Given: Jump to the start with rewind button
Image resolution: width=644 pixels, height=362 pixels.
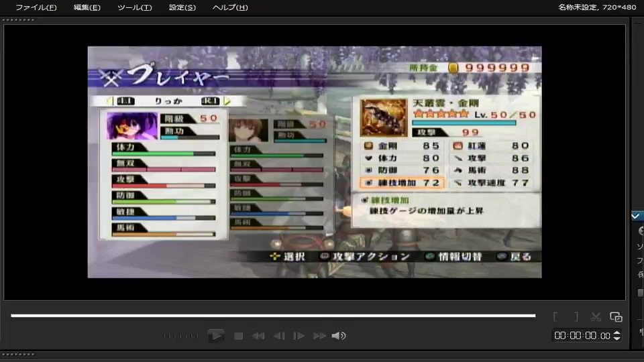Looking at the screenshot, I should 258,336.
